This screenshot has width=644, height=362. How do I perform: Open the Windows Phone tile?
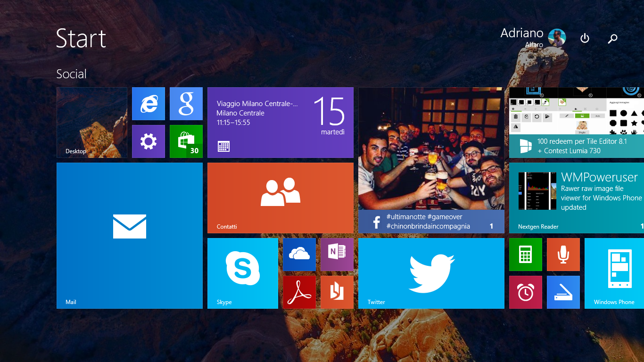click(x=614, y=273)
